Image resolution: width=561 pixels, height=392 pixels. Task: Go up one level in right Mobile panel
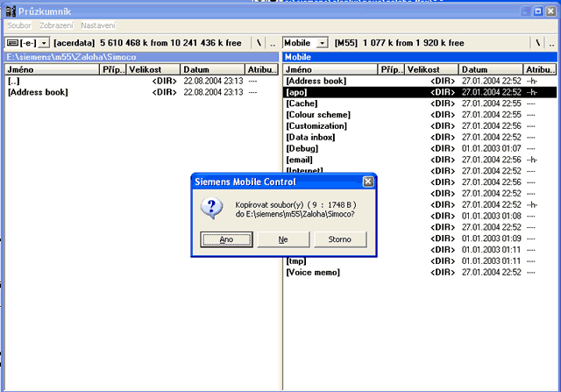tap(551, 43)
